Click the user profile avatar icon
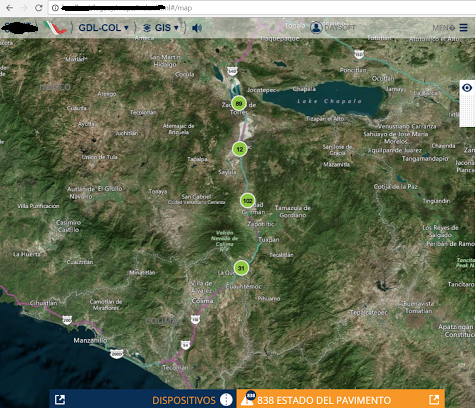The width and height of the screenshot is (476, 408). (316, 28)
